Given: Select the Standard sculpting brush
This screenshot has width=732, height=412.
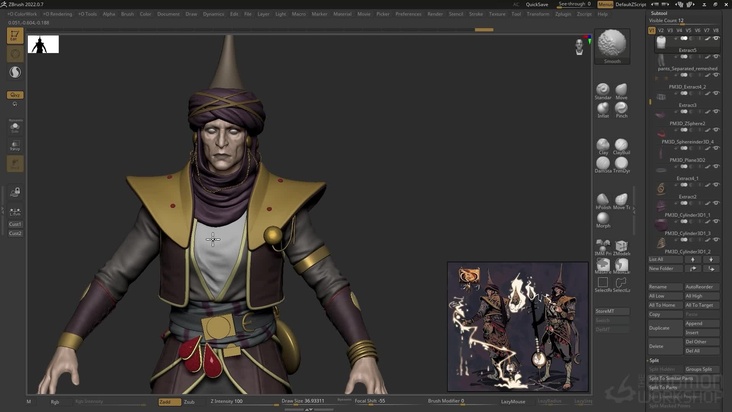Looking at the screenshot, I should point(603,91).
